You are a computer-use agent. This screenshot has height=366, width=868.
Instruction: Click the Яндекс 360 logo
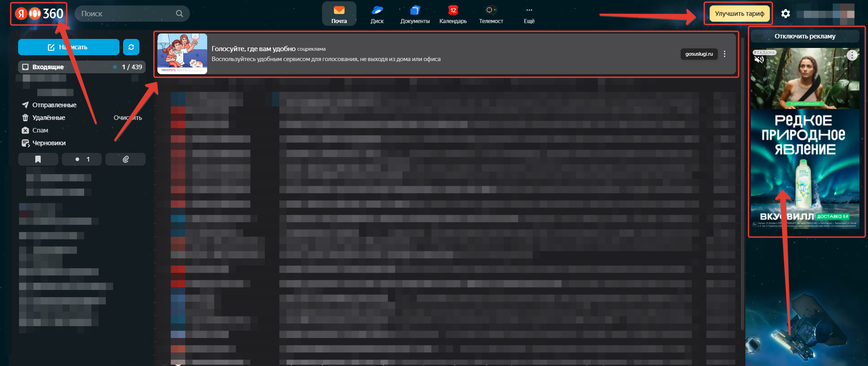(39, 14)
